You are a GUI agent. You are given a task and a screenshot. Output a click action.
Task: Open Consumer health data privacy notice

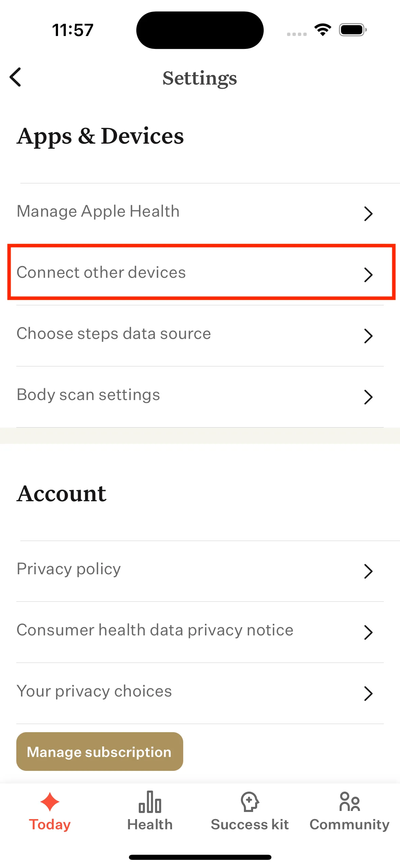[x=155, y=630]
